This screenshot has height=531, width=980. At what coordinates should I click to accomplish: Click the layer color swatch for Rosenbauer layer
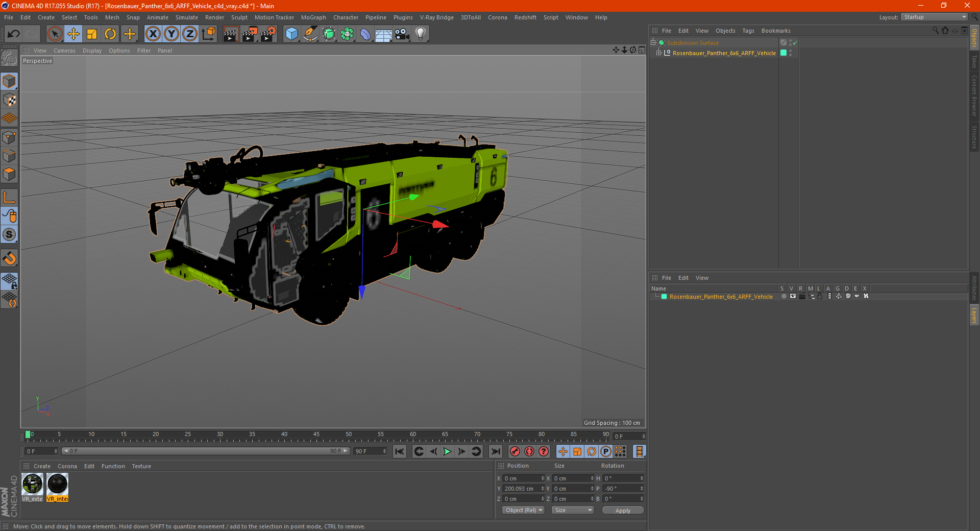pyautogui.click(x=664, y=297)
